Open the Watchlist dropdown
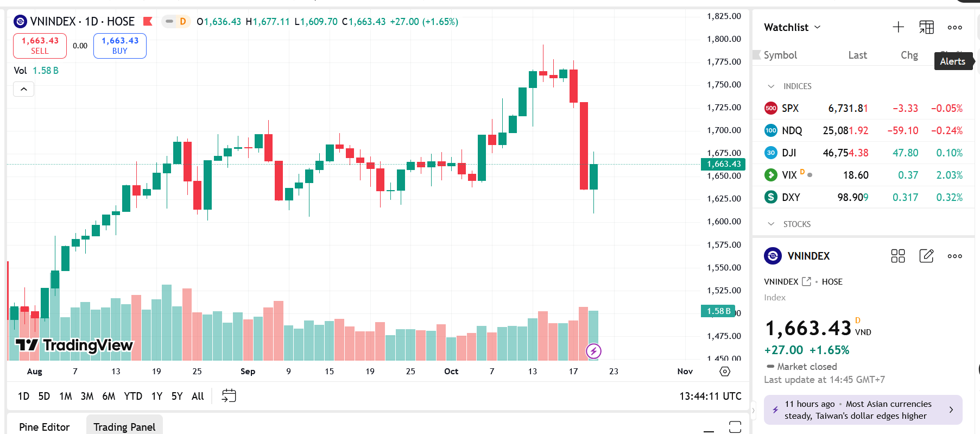 pyautogui.click(x=792, y=27)
